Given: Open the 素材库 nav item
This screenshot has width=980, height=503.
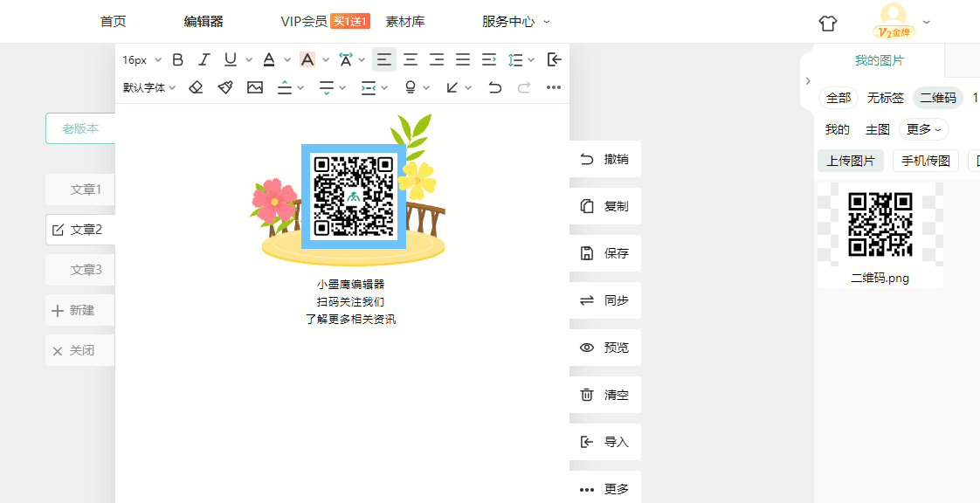Looking at the screenshot, I should coord(405,22).
